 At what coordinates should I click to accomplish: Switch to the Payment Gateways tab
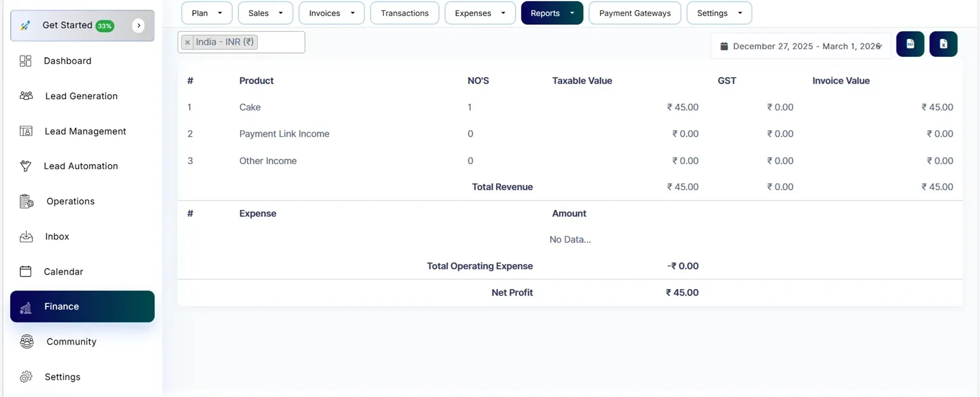click(x=634, y=13)
